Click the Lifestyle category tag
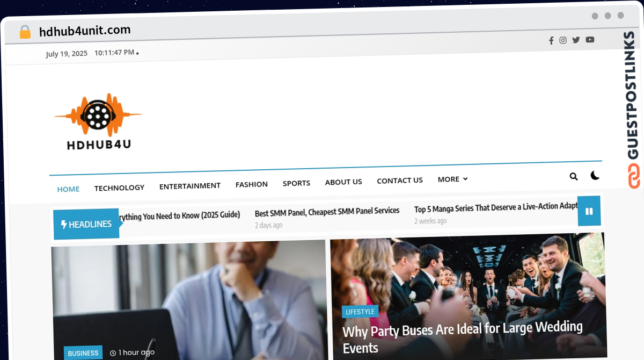 point(360,312)
